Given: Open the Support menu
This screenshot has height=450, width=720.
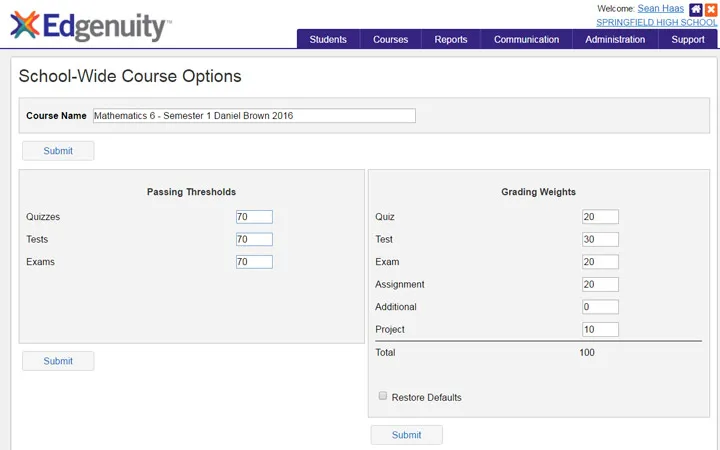Looking at the screenshot, I should 688,40.
